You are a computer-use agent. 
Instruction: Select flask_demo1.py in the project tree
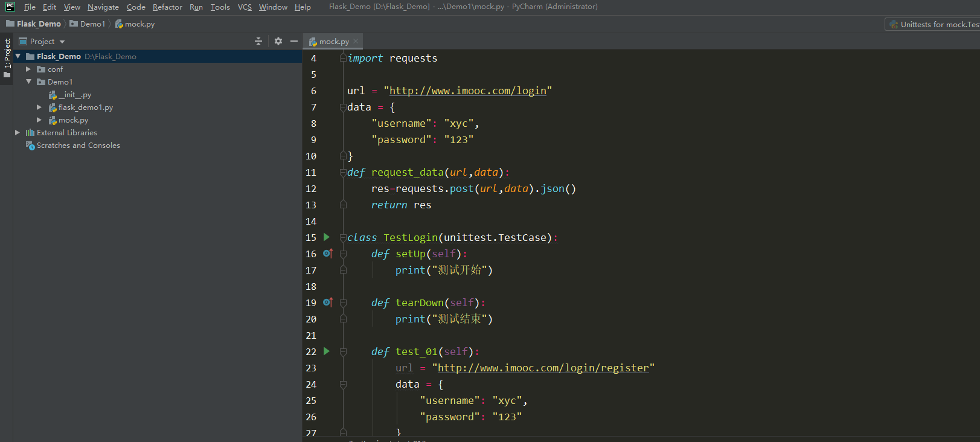[x=85, y=107]
